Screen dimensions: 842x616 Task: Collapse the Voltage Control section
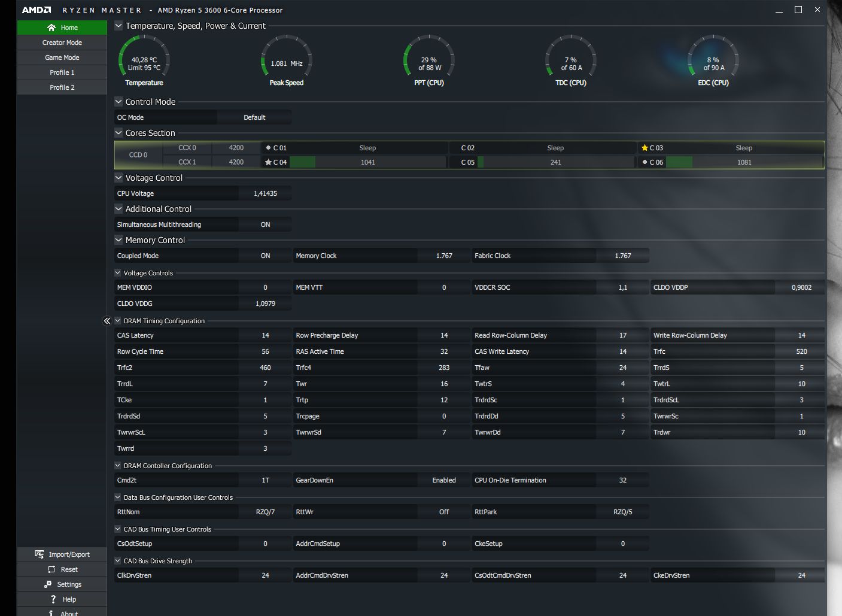(x=118, y=178)
